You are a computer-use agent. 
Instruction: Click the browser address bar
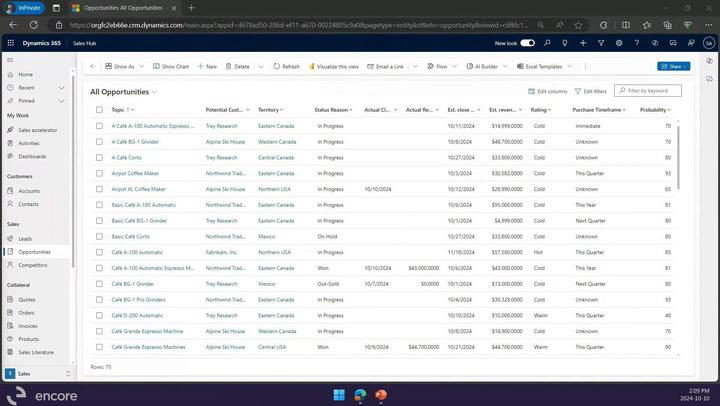point(298,25)
